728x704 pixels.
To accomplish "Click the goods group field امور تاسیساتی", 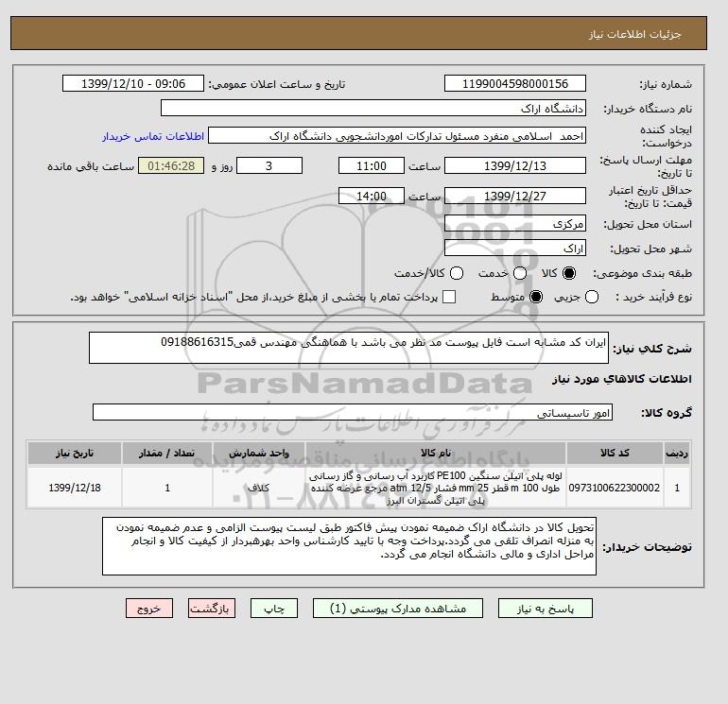I will [353, 412].
